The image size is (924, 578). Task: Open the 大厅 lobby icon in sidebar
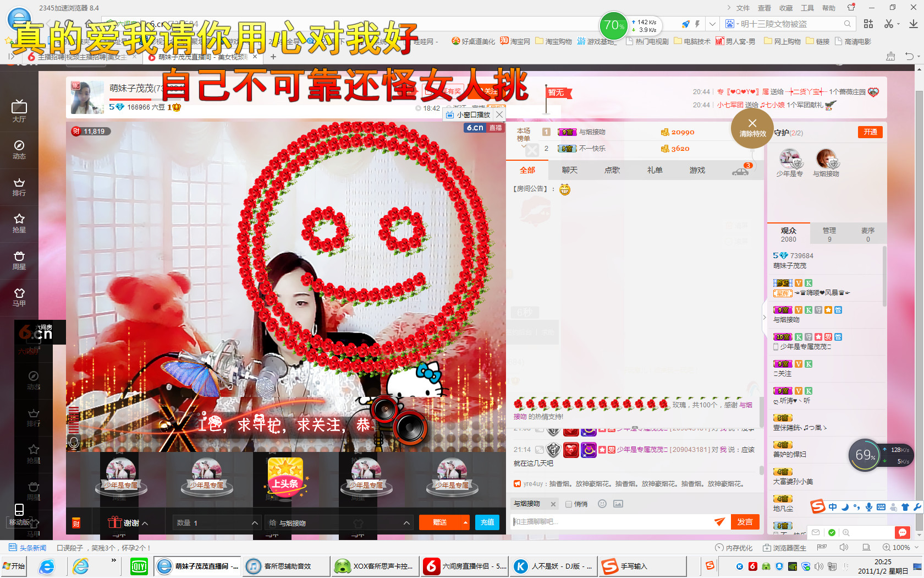tap(19, 111)
